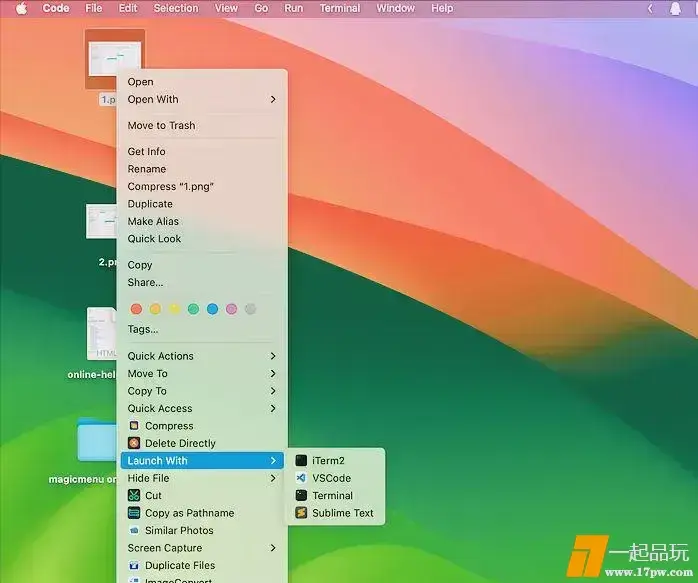This screenshot has height=583, width=698.
Task: Open the Code menu
Action: pos(56,8)
